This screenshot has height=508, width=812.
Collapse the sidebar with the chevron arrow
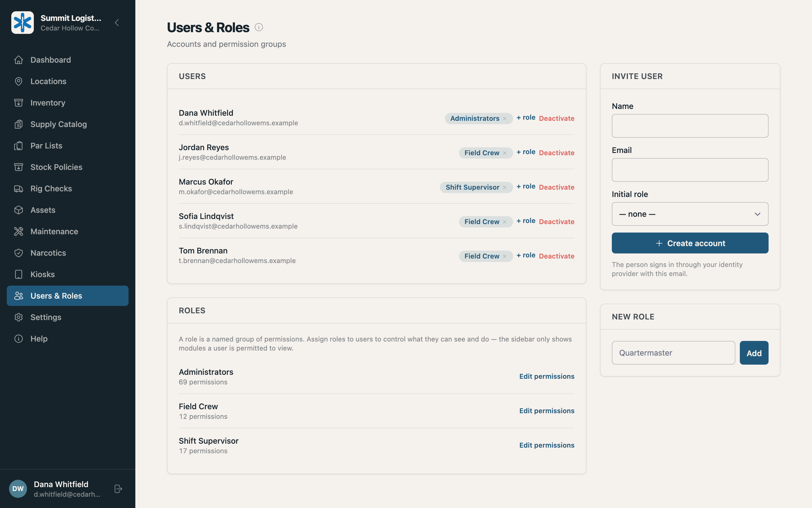pos(117,23)
